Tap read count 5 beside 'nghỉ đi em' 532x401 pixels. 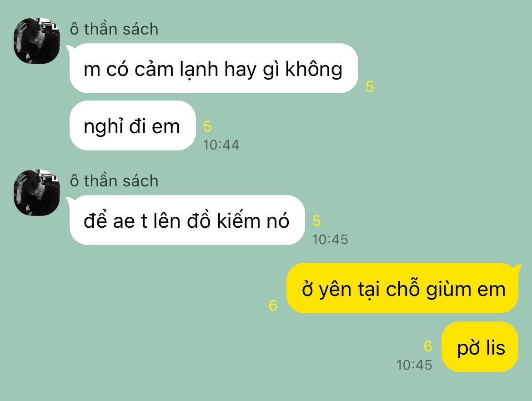(207, 126)
